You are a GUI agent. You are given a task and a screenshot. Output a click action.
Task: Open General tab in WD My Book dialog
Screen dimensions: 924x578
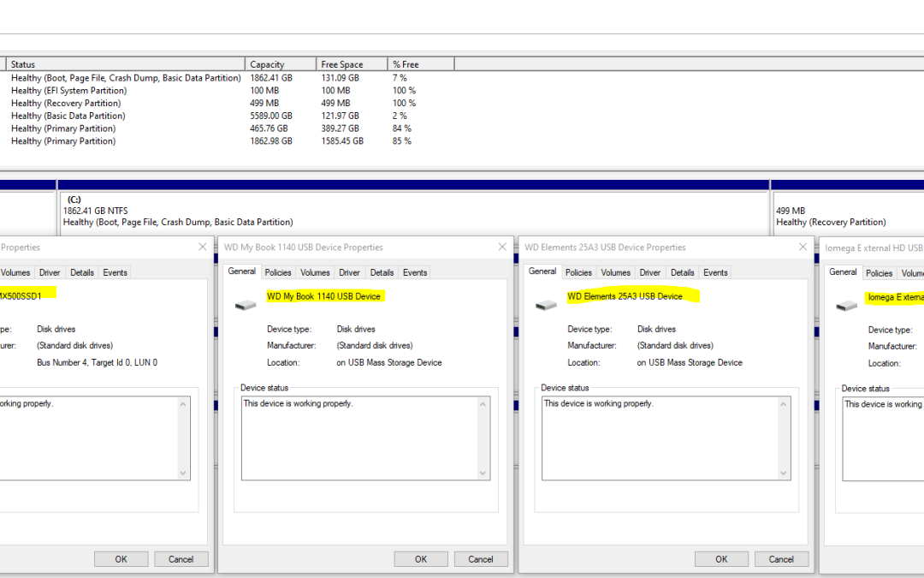(241, 271)
